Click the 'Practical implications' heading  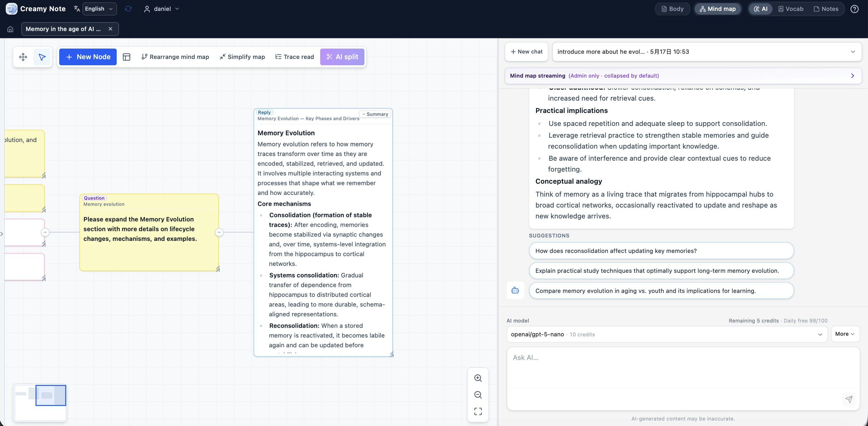pyautogui.click(x=571, y=111)
